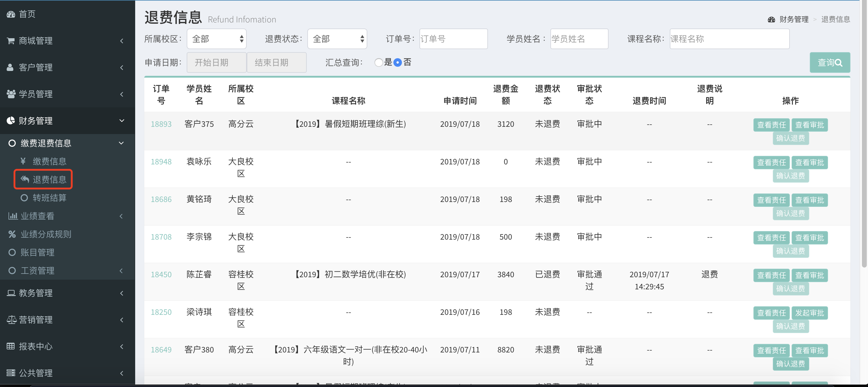
Task: Click the percent icon for 业绩分成规则
Action: [12, 234]
